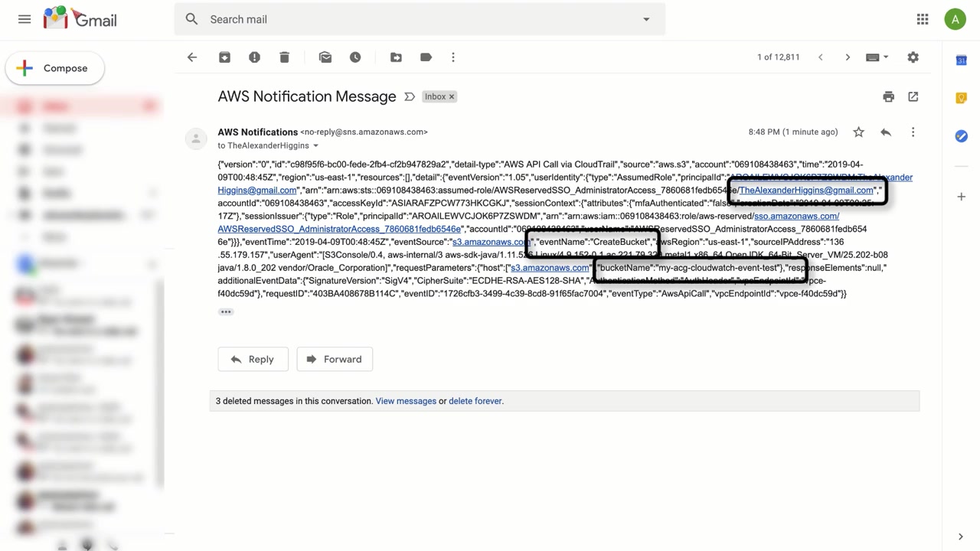The height and width of the screenshot is (551, 980).
Task: Click the 1 of 12,811 counter
Action: [x=779, y=57]
